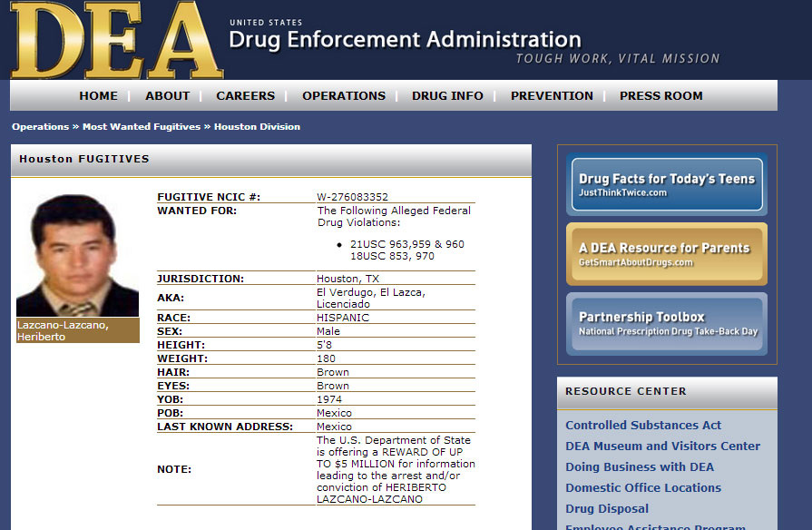
Task: Click the Operations breadcrumb link
Action: coord(41,127)
